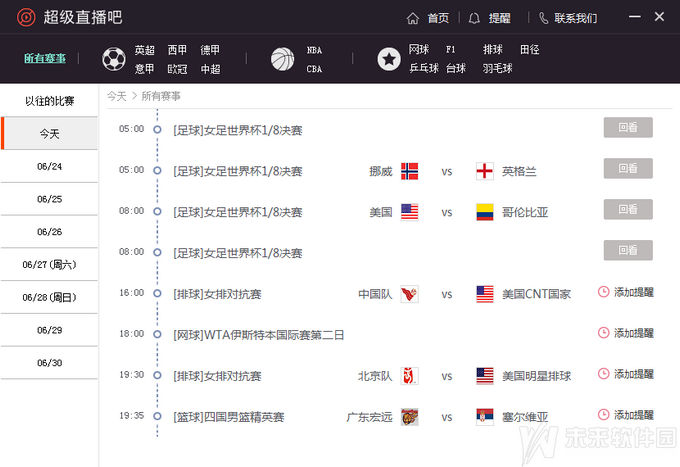The width and height of the screenshot is (680, 467).
Task: Click 回看 for first 05:00 match
Action: point(628,127)
